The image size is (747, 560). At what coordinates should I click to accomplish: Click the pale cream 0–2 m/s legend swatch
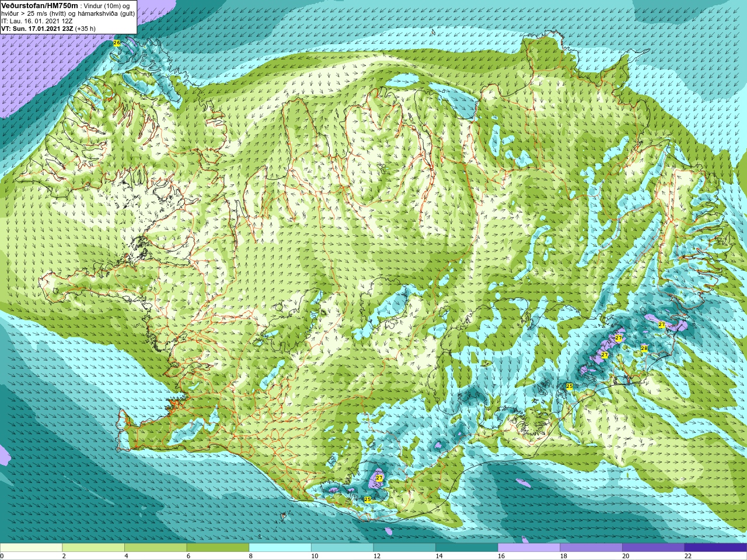pyautogui.click(x=31, y=548)
